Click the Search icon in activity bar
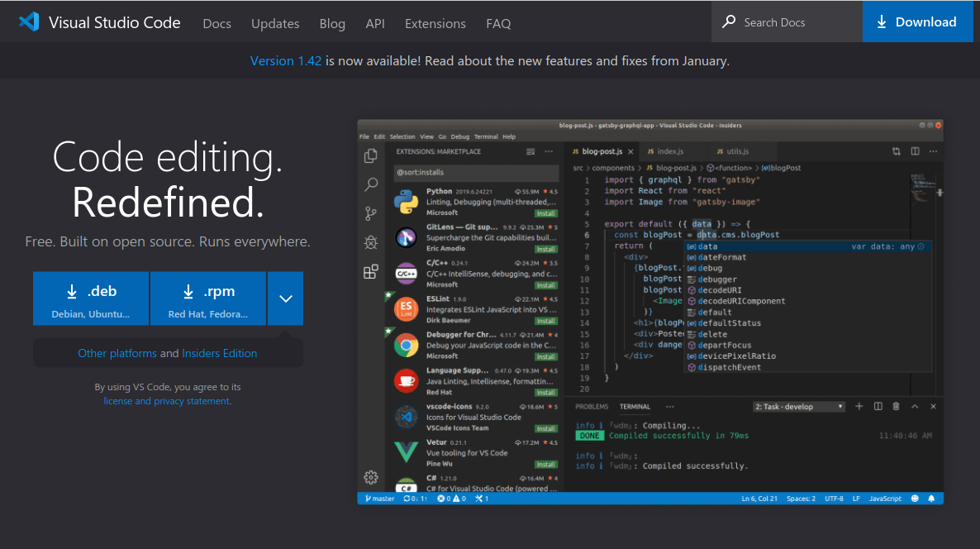The image size is (980, 549). click(x=371, y=184)
